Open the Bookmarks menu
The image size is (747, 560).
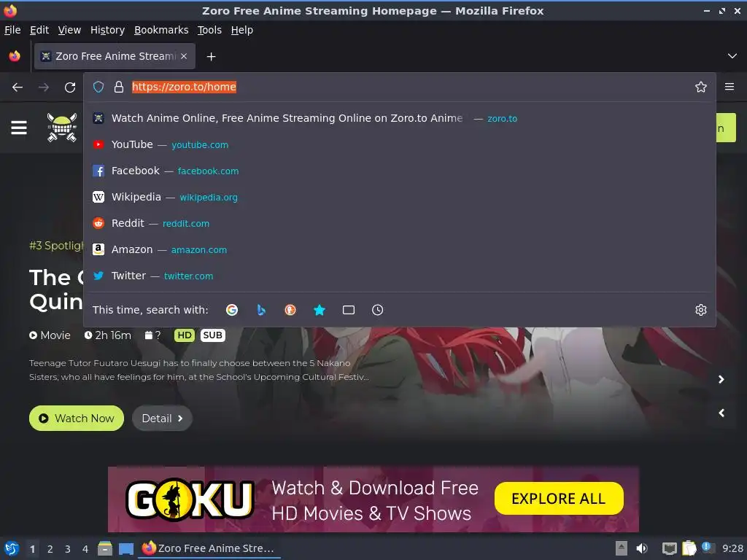161,30
